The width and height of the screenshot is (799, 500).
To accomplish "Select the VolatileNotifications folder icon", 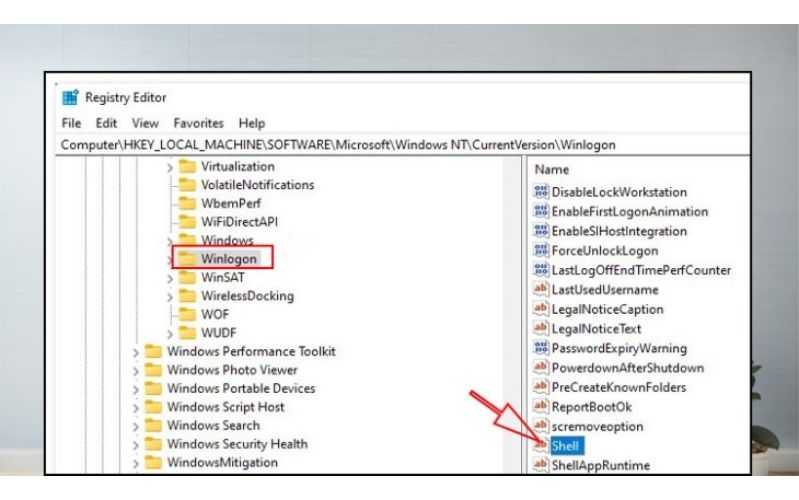I will pyautogui.click(x=187, y=185).
